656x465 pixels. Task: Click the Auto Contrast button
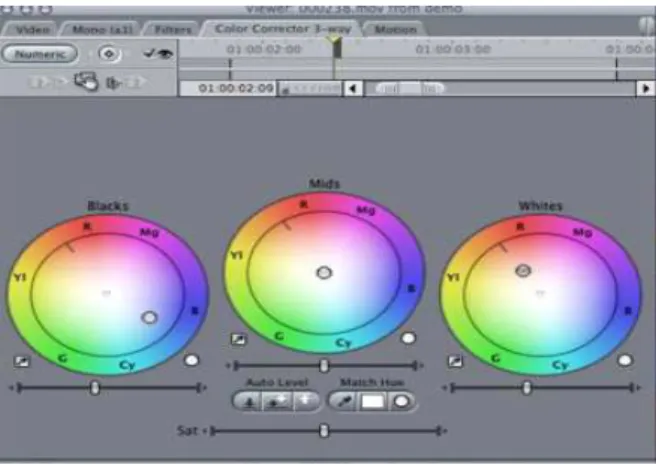pos(277,402)
